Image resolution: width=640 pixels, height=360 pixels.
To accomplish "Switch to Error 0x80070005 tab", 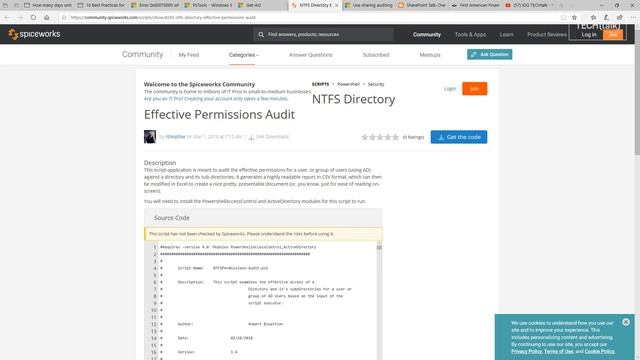I will pos(156,5).
